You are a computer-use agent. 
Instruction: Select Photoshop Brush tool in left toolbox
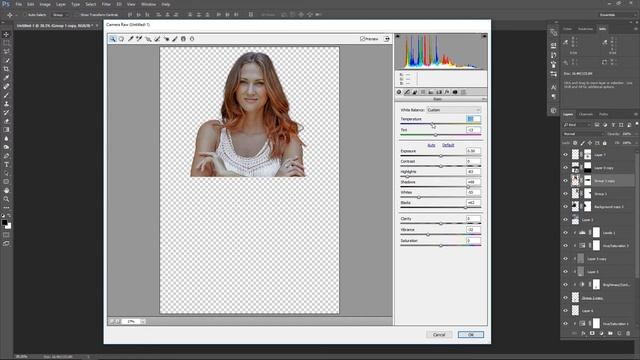(x=6, y=95)
